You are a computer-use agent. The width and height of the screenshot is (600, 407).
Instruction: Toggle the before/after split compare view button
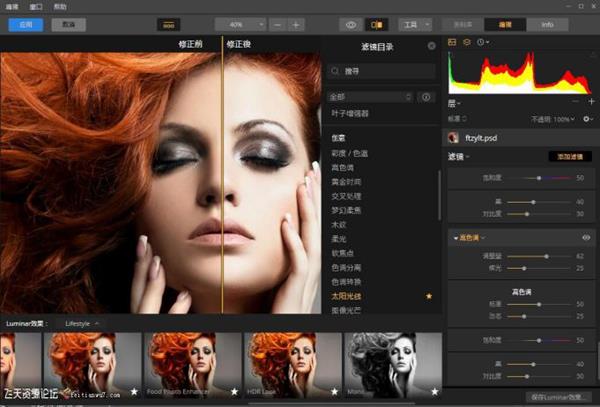(x=379, y=24)
